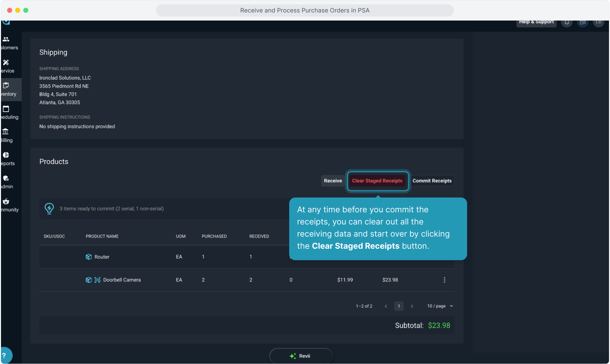Select the Inventory sidebar item
The width and height of the screenshot is (610, 364).
tap(6, 86)
